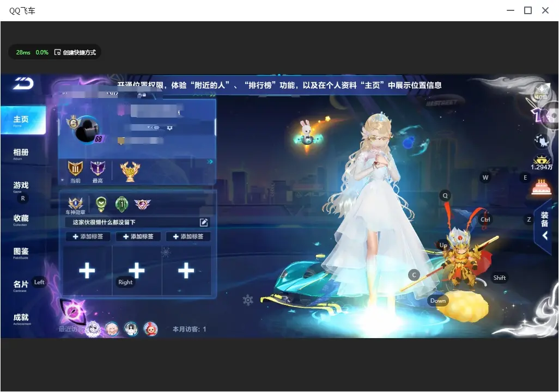Click the Down key overlay button
The image size is (559, 392).
pos(438,301)
